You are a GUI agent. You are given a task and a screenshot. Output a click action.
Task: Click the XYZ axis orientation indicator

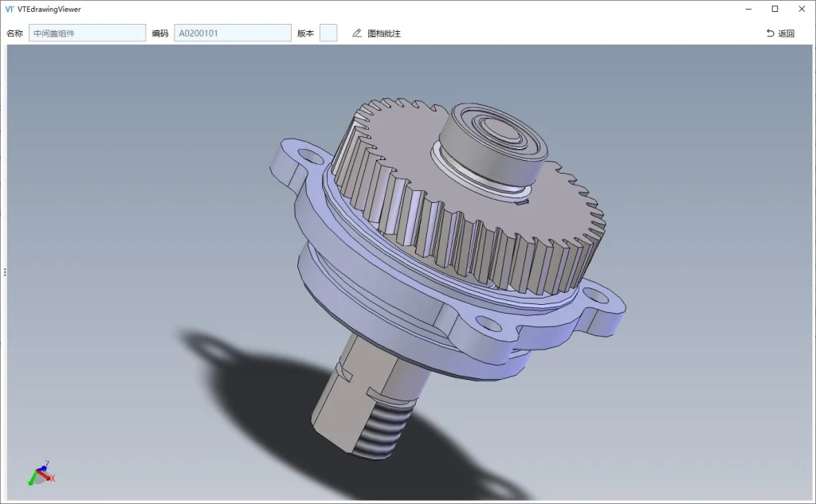pyautogui.click(x=41, y=473)
